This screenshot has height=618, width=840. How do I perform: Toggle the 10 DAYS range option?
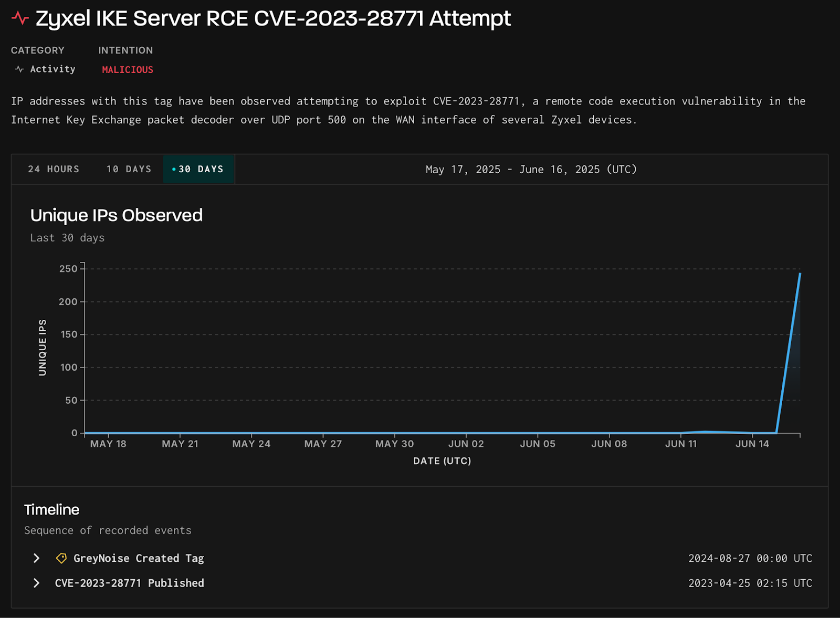tap(128, 169)
